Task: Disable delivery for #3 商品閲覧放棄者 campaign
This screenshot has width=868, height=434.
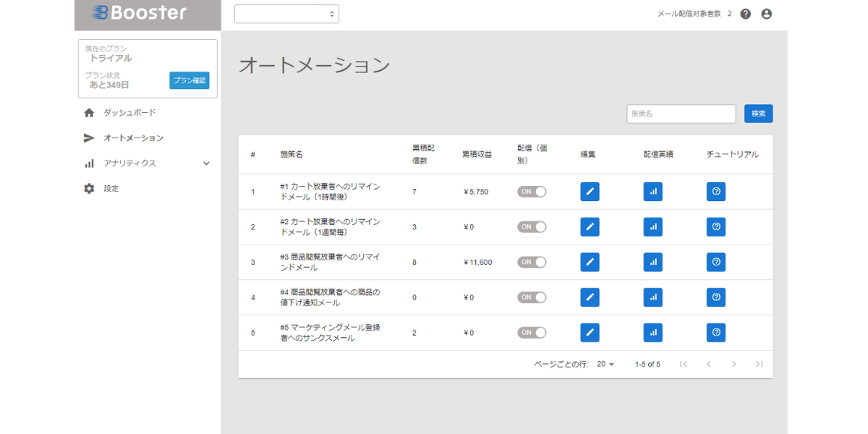Action: [x=531, y=262]
